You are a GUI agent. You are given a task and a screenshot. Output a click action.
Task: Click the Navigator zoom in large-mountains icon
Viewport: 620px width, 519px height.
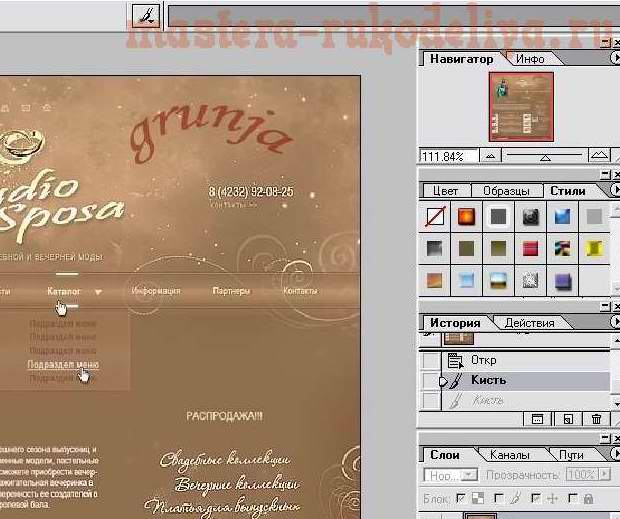coord(599,155)
